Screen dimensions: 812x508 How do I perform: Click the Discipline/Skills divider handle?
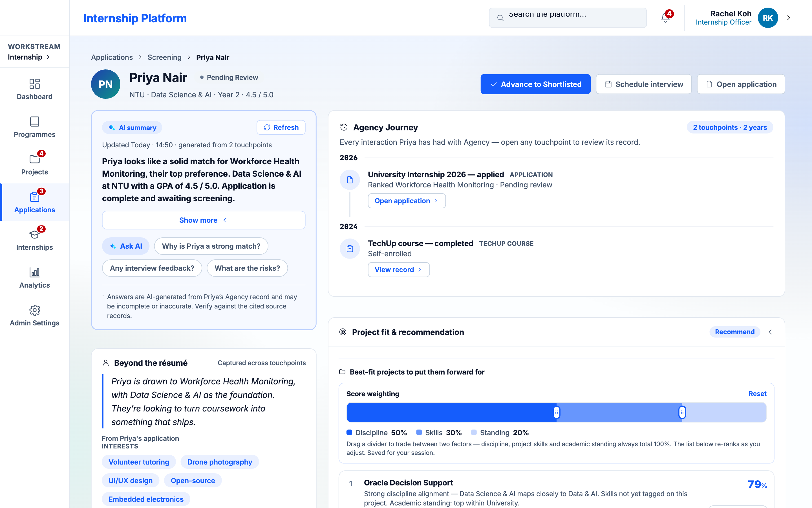[x=556, y=412]
